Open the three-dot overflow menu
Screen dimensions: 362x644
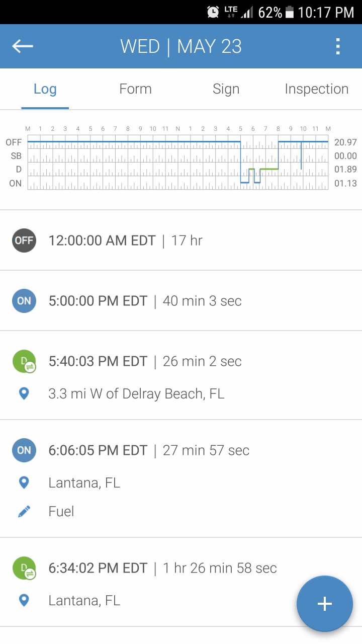[x=338, y=46]
